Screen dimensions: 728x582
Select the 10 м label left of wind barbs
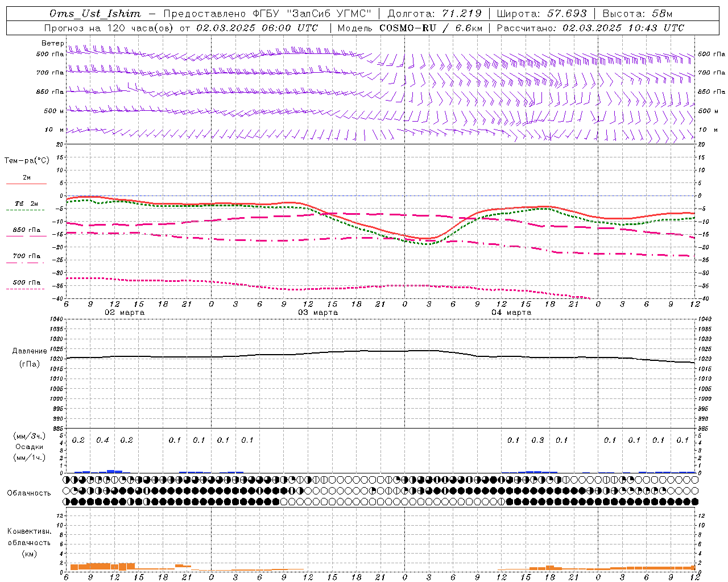(x=55, y=130)
